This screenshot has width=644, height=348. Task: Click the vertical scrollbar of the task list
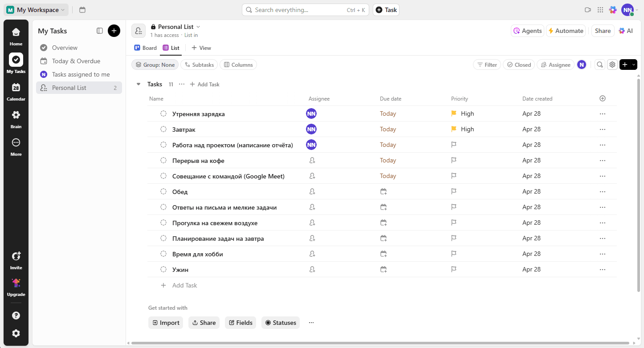pos(639,186)
